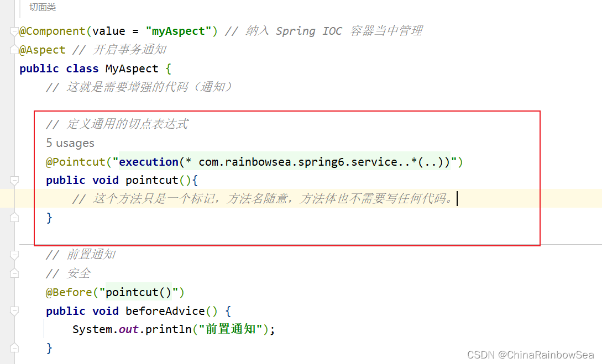Toggle fold marker next to 安全 comment
Screen dimensions: 602x364
(x=14, y=273)
